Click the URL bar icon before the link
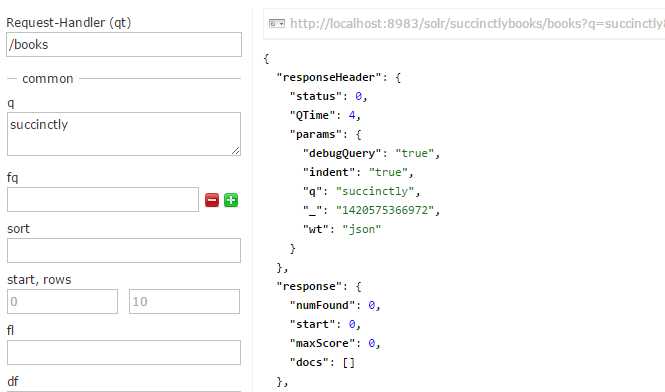 click(x=277, y=23)
